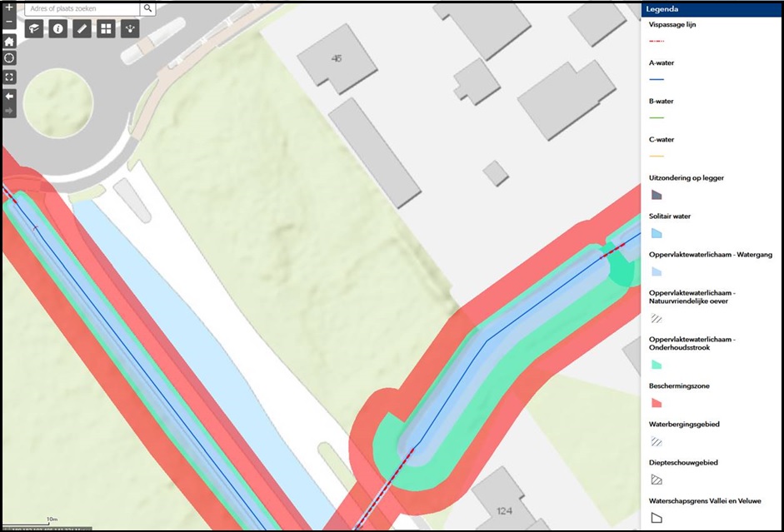The width and height of the screenshot is (784, 532).
Task: Zoom out with the minus button
Action: 9,22
